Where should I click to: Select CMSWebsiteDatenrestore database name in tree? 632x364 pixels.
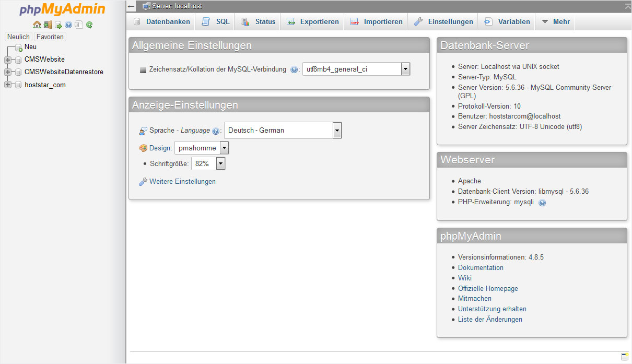(64, 72)
